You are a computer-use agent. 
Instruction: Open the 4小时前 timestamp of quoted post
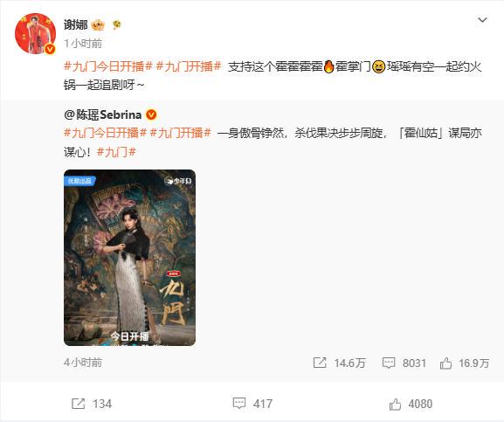83,363
